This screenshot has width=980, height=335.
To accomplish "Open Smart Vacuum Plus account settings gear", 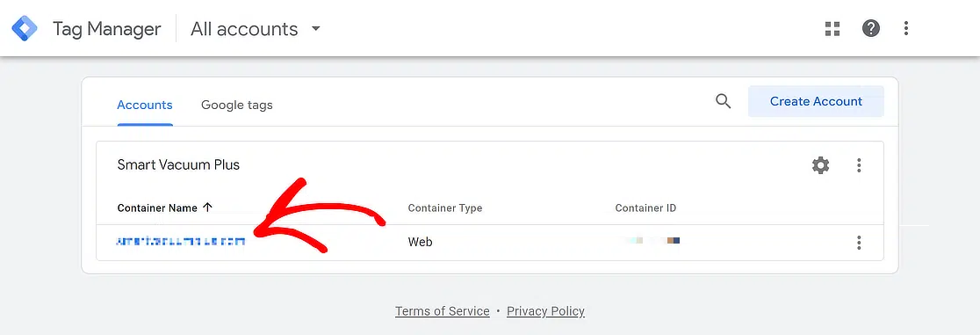I will [821, 165].
